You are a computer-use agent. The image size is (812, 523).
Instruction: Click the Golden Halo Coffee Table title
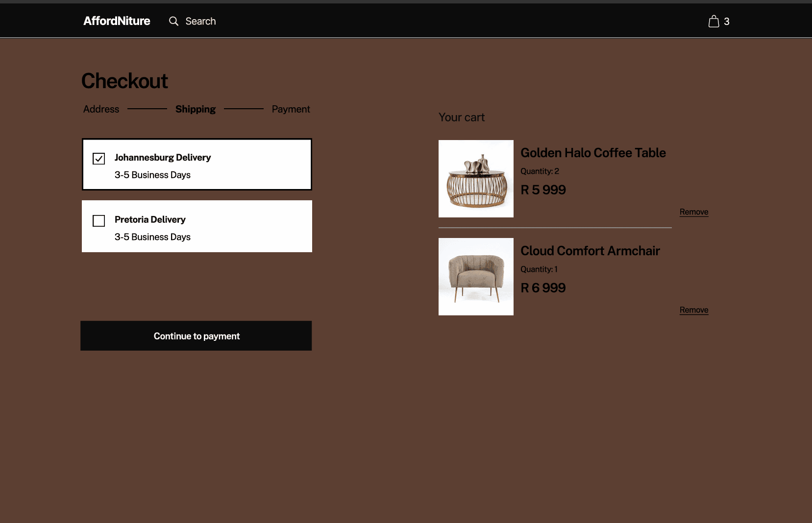tap(593, 153)
